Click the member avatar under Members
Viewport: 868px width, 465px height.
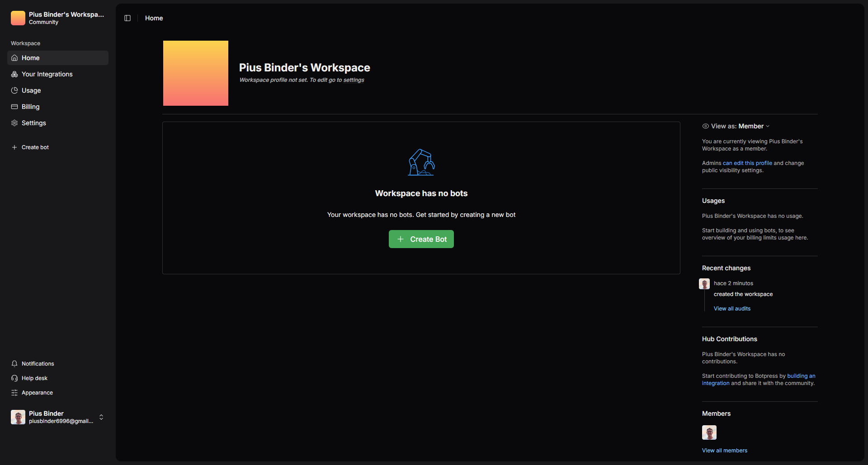pyautogui.click(x=709, y=432)
